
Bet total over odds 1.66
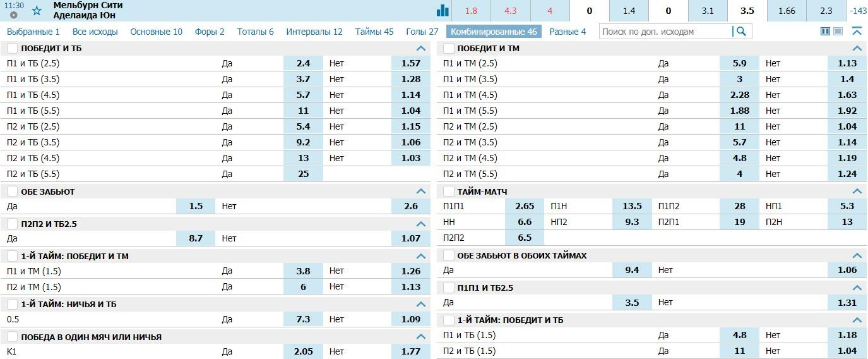click(x=787, y=11)
